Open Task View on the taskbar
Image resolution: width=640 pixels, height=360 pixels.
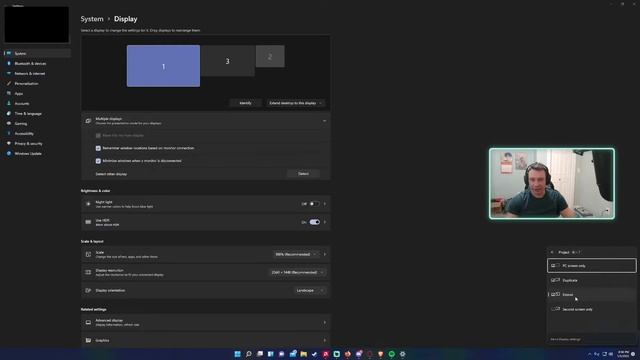(260, 354)
